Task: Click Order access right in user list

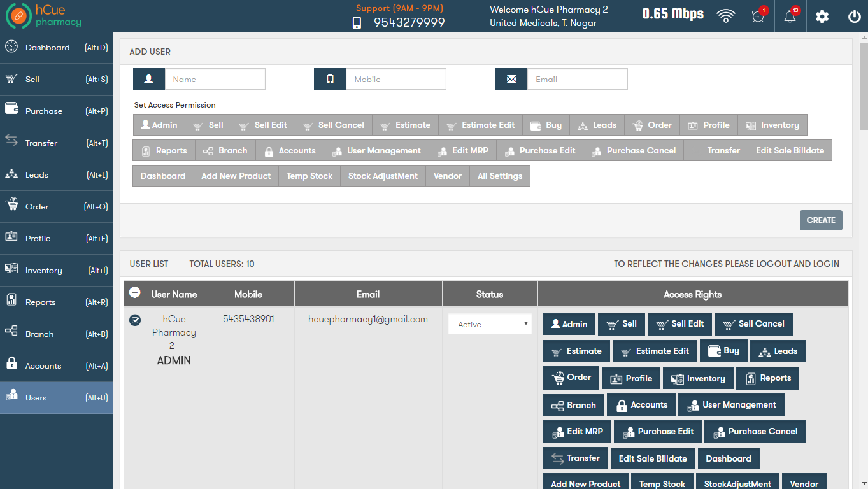Action: pyautogui.click(x=571, y=378)
